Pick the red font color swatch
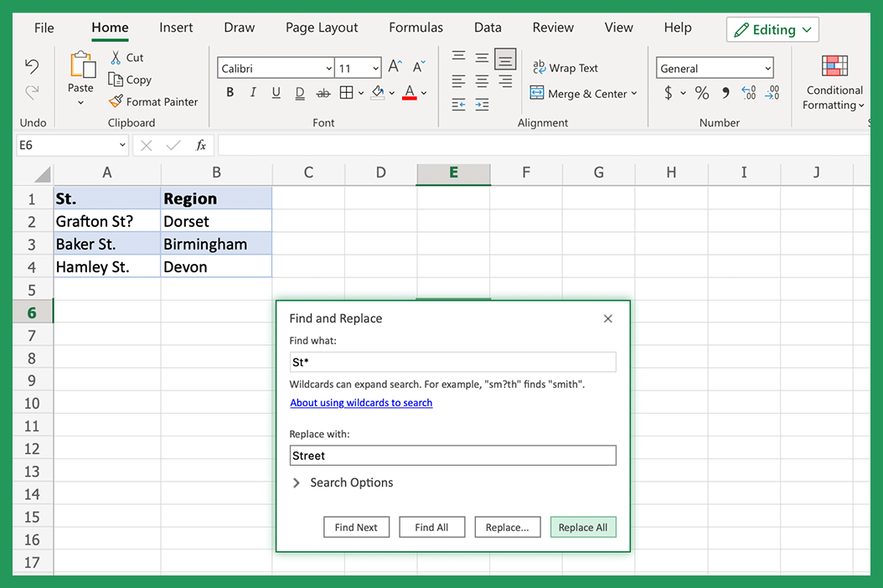883x588 pixels. [x=411, y=98]
